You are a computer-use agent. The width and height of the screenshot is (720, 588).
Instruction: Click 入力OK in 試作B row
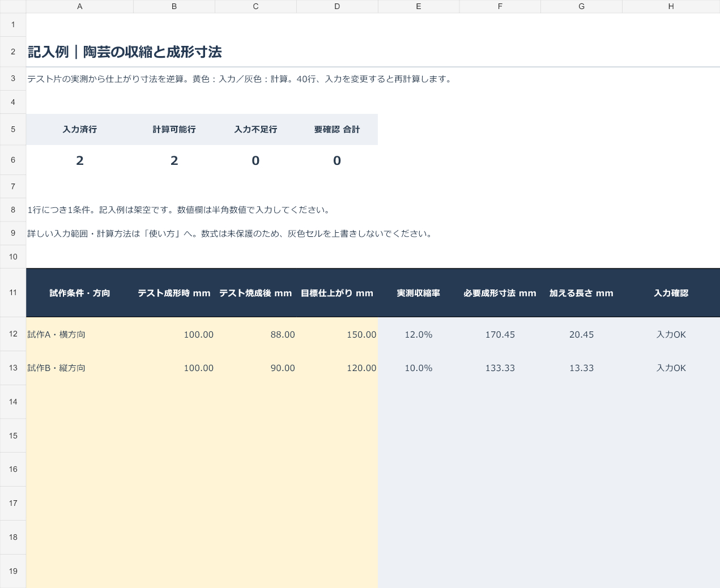671,368
